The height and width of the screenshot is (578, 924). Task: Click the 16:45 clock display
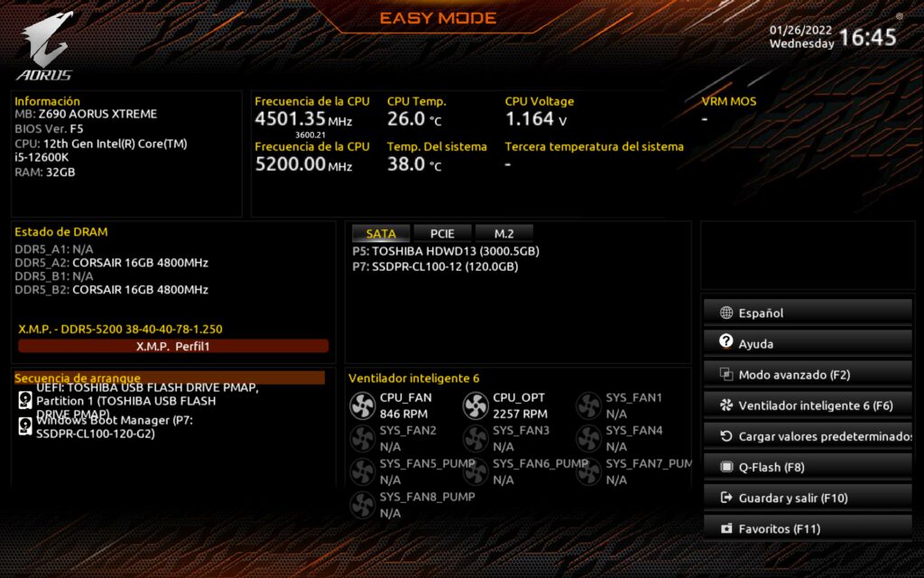pyautogui.click(x=867, y=37)
